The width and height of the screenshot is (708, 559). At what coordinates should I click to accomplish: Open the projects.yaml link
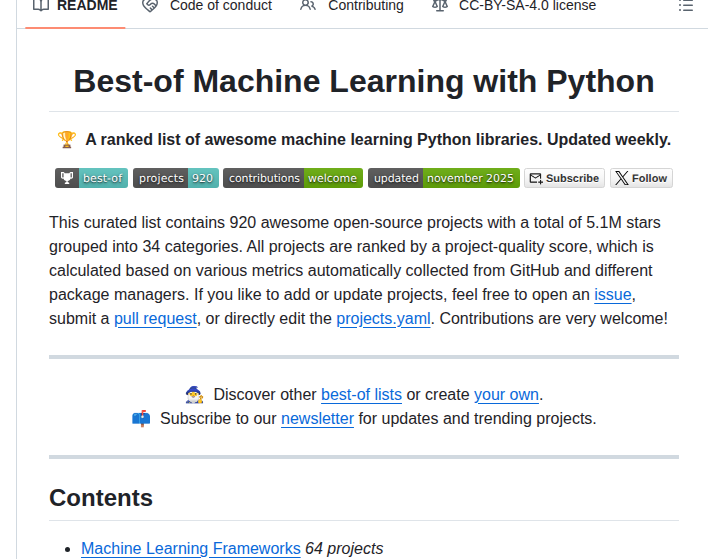[x=383, y=319]
